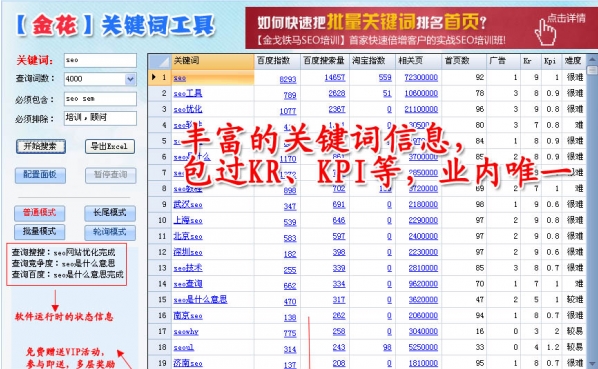The width and height of the screenshot is (598, 369).
Task: Focus the 必须排除 input field
Action: 100,118
